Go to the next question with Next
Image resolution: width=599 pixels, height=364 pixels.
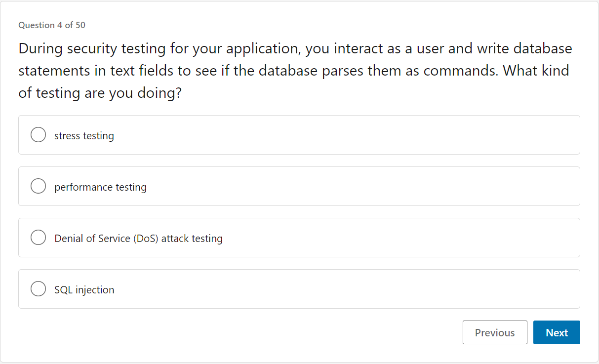(x=557, y=332)
